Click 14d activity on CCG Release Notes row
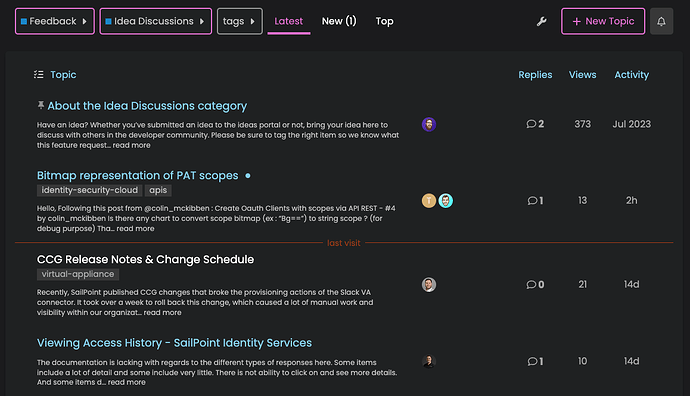Screen dimensions: 690x396 pos(631,285)
